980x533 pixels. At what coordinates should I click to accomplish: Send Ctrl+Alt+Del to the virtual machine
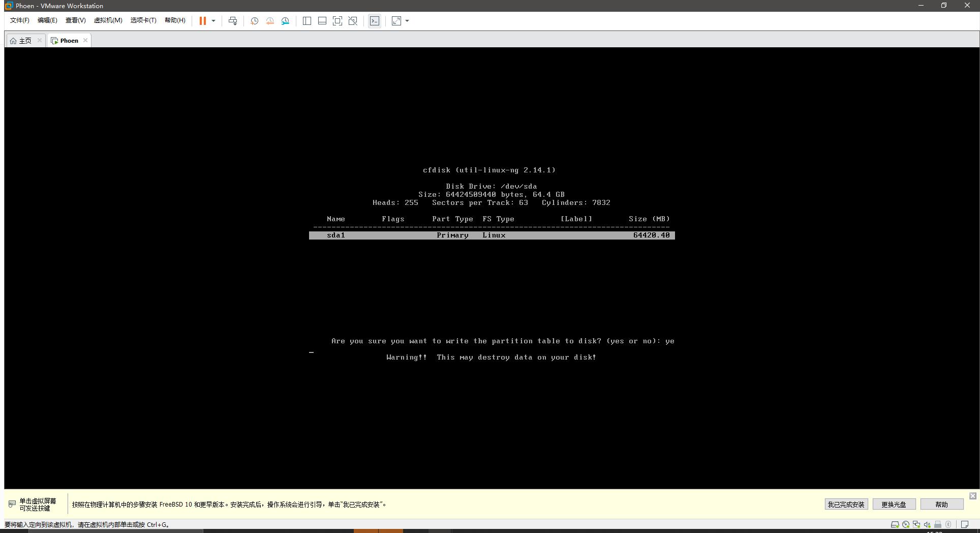pyautogui.click(x=233, y=21)
